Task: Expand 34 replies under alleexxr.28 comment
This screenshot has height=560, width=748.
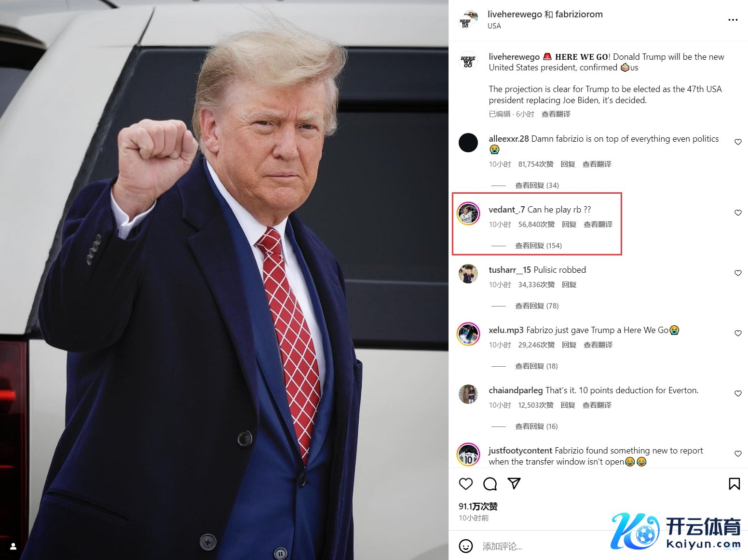Action: click(x=537, y=185)
